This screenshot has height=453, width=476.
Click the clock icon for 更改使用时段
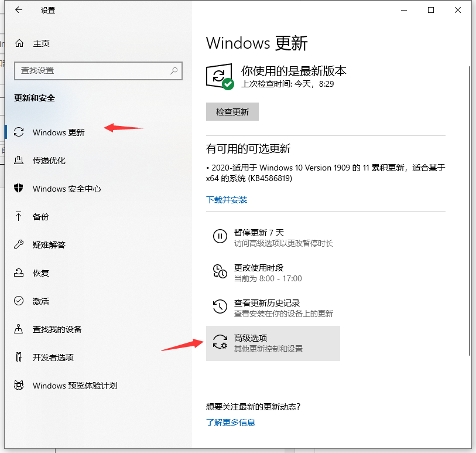220,271
